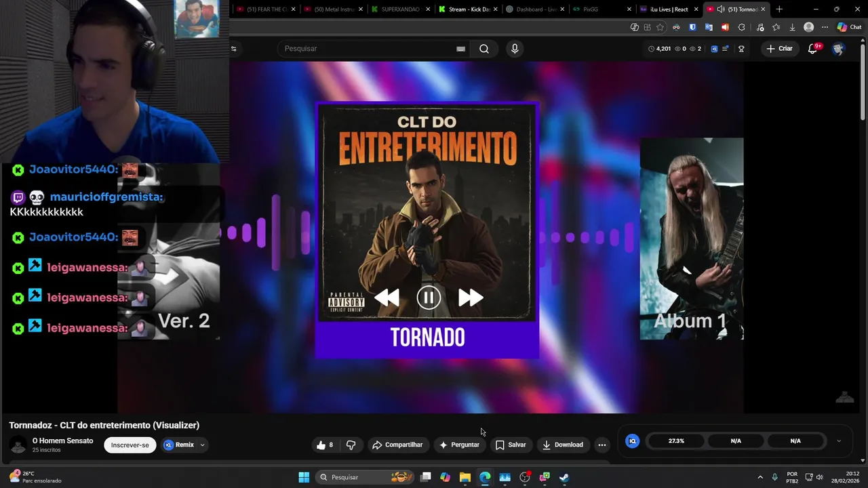Save the video with Salvar
Screen dimensions: 868x488
[x=511, y=445]
